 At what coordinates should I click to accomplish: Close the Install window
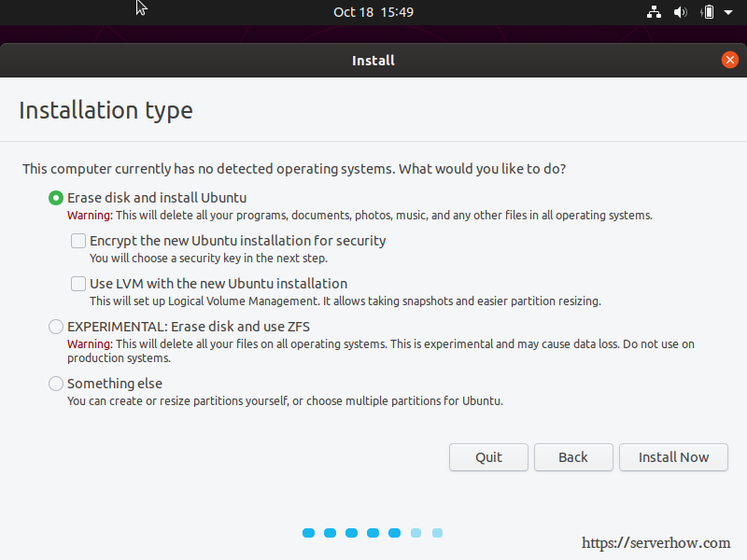tap(729, 60)
